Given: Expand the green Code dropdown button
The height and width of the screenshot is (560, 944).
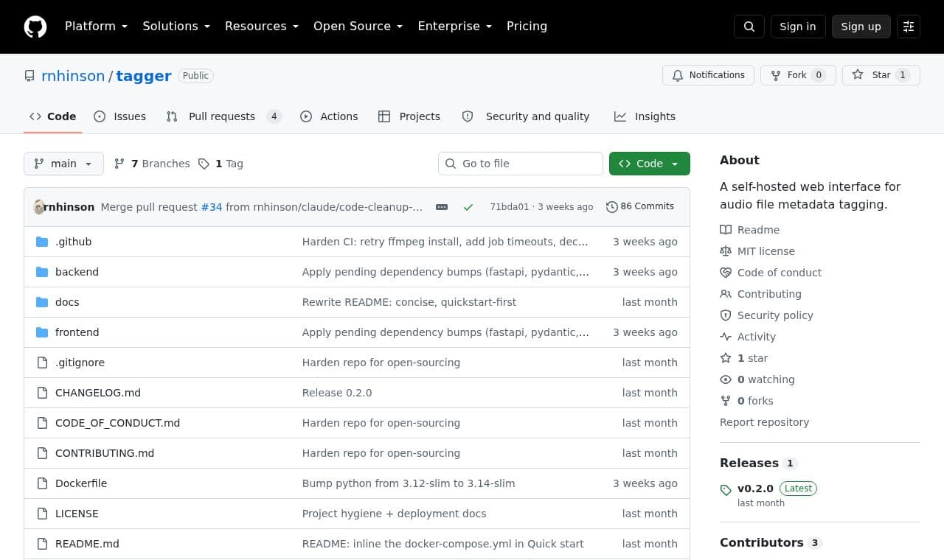Looking at the screenshot, I should click(650, 164).
